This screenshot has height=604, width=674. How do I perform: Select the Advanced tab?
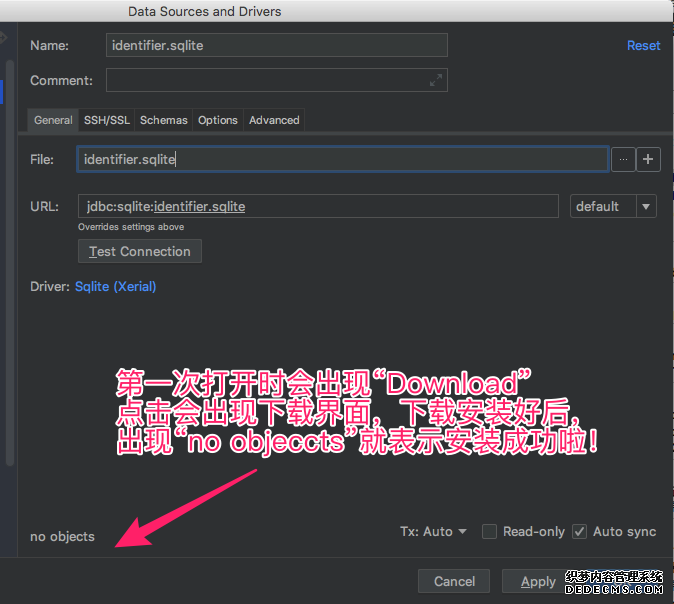tap(274, 120)
